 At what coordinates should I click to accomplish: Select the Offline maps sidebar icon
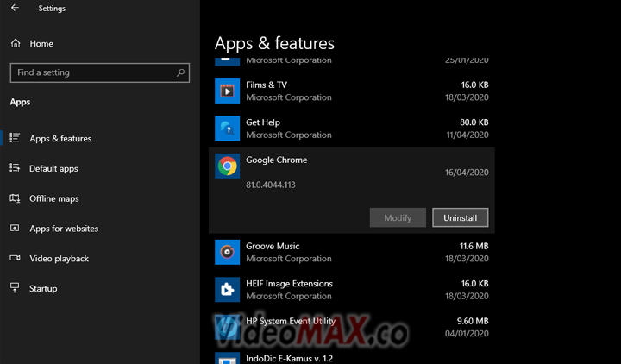pos(15,198)
